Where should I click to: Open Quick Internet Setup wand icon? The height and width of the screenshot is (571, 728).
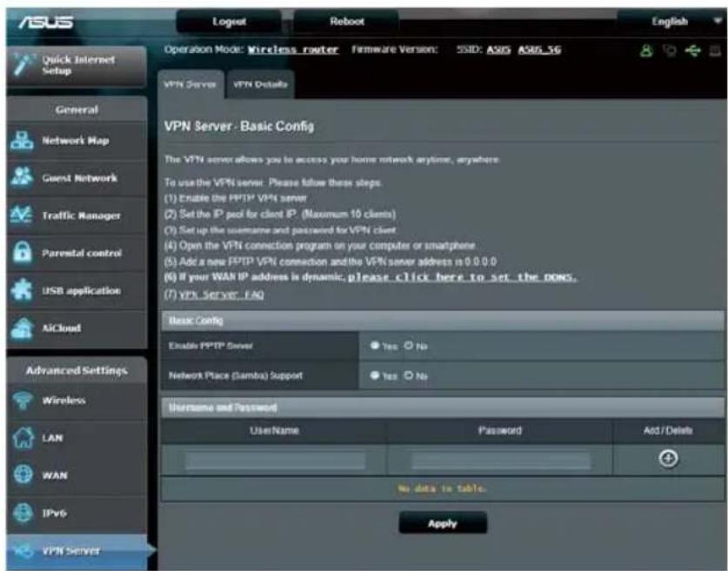click(24, 64)
